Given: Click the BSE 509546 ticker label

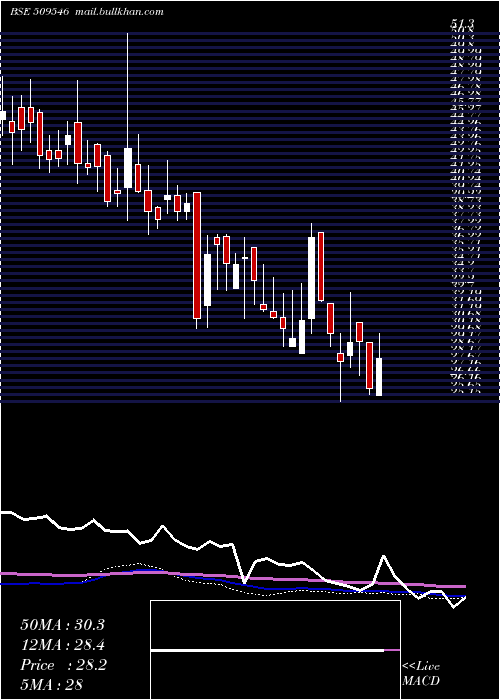Looking at the screenshot, I should 39,12.
